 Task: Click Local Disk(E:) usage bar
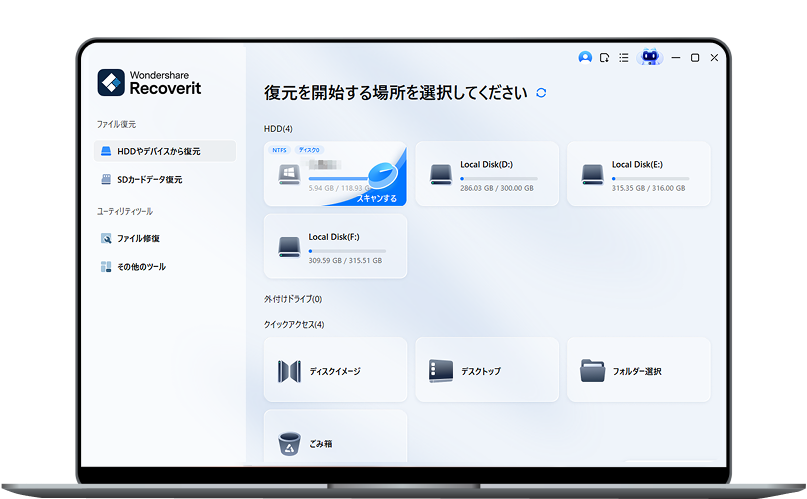pyautogui.click(x=651, y=179)
